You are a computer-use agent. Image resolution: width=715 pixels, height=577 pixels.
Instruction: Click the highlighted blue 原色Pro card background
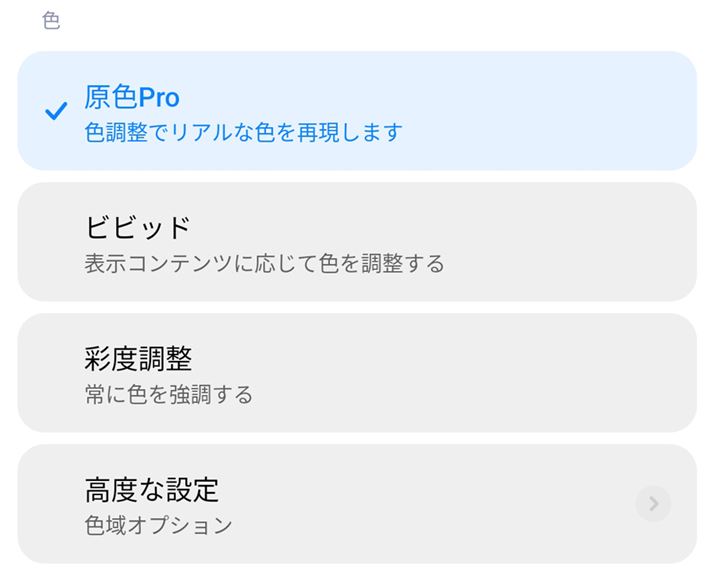point(560,111)
